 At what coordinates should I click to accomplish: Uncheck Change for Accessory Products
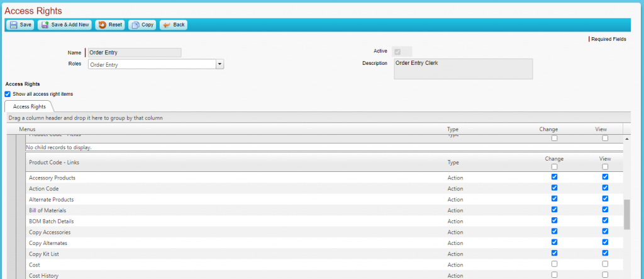[555, 177]
